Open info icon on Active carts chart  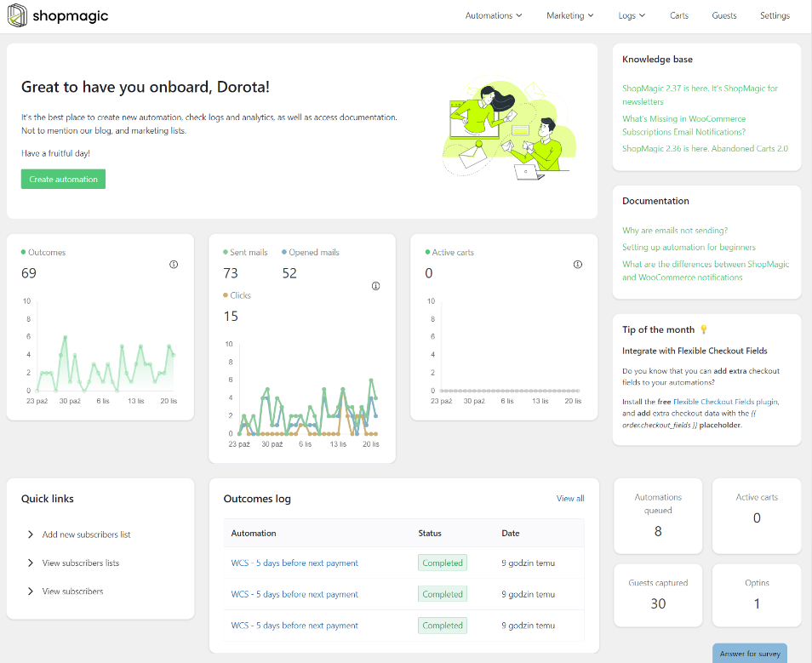point(578,265)
